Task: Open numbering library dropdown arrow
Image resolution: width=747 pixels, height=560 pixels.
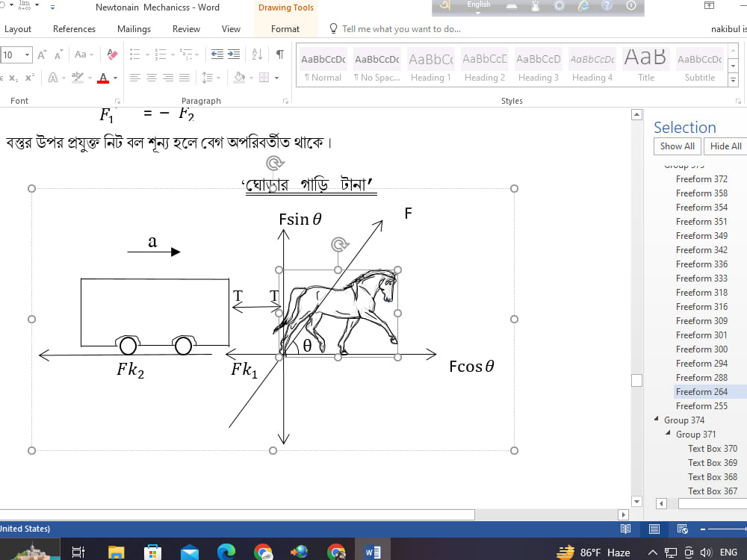Action: [x=173, y=55]
